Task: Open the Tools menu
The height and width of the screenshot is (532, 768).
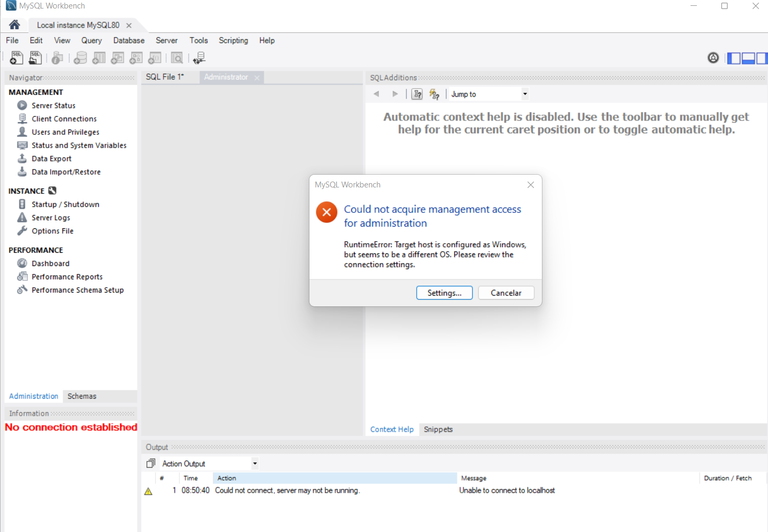Action: coord(199,40)
